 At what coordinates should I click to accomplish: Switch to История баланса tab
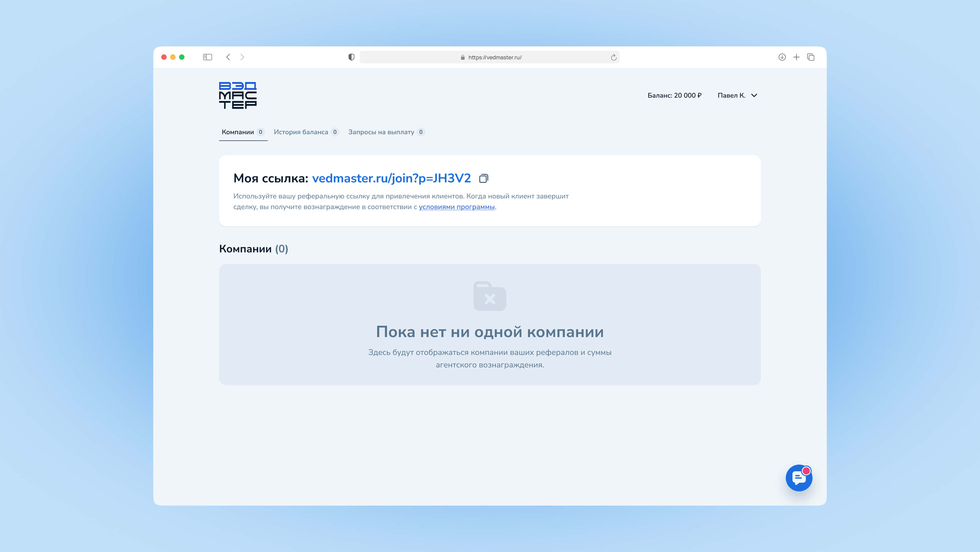point(301,132)
